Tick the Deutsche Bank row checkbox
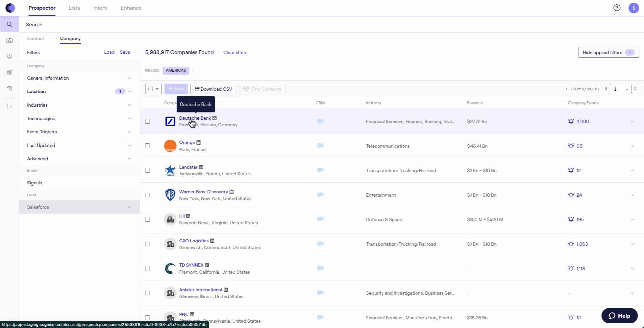Screen dimensions: 644x328 click(147, 121)
